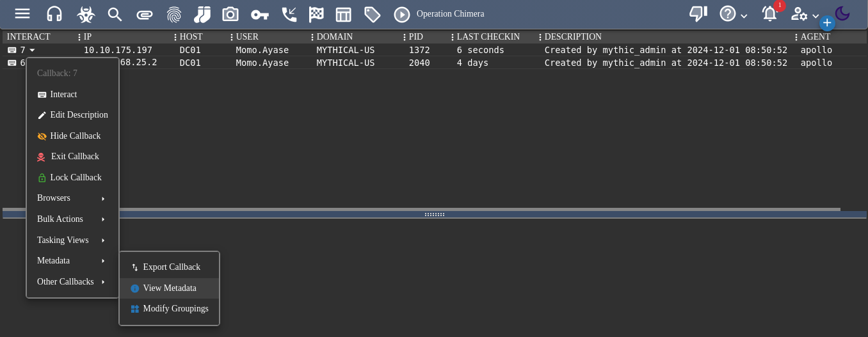This screenshot has height=337, width=868.
Task: Grab the horizontal pane split handle
Action: pyautogui.click(x=435, y=215)
